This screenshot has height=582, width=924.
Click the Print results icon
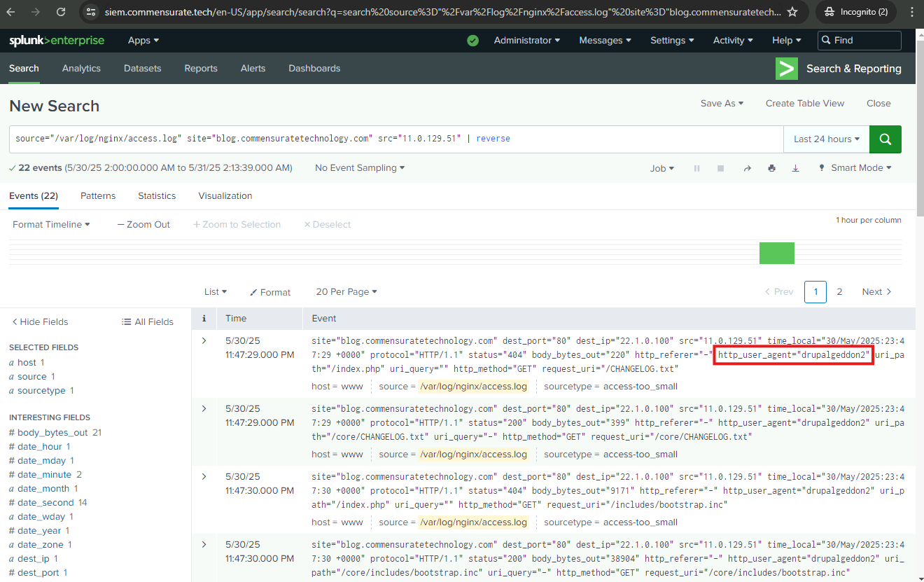point(771,168)
